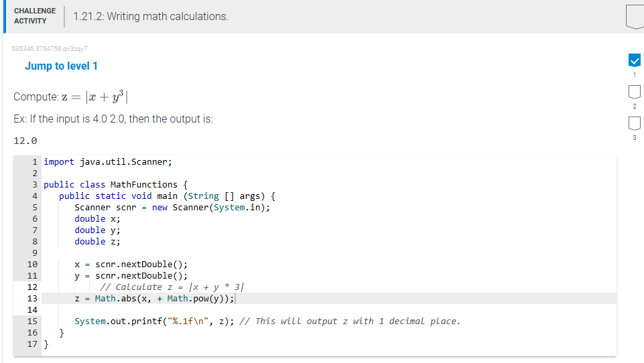Click line number 14 in gutter
The width and height of the screenshot is (644, 363).
pos(32,310)
